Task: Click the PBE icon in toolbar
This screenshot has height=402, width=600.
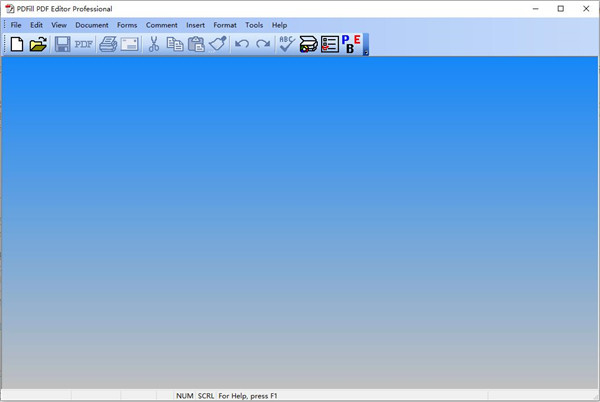Action: pyautogui.click(x=352, y=44)
